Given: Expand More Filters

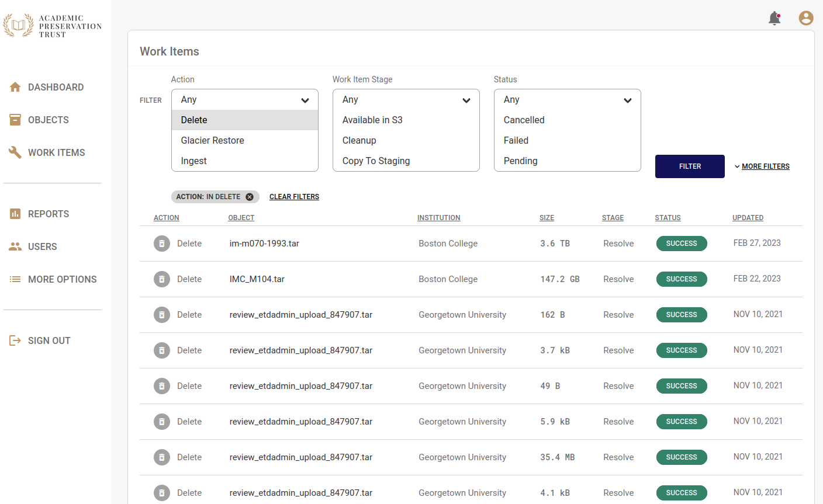Looking at the screenshot, I should pos(762,166).
